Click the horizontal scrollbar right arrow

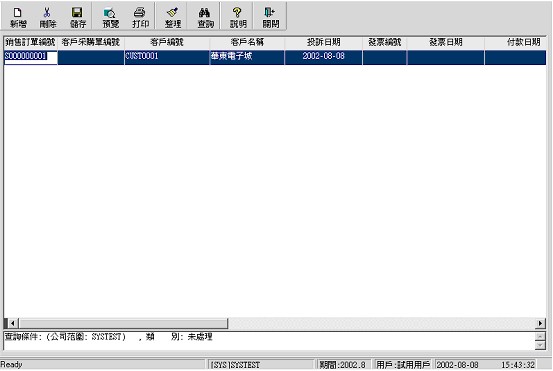tap(540, 323)
